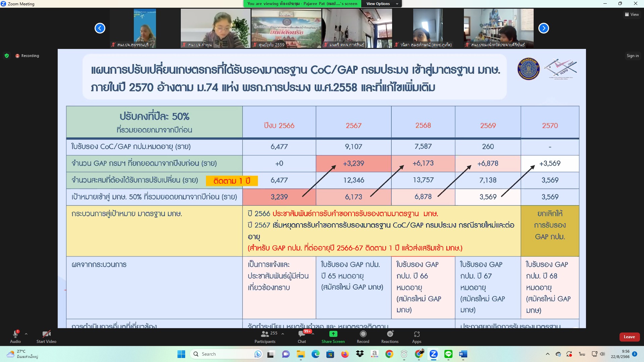The image size is (644, 362).
Task: Open LINE from the taskbar
Action: 448,354
